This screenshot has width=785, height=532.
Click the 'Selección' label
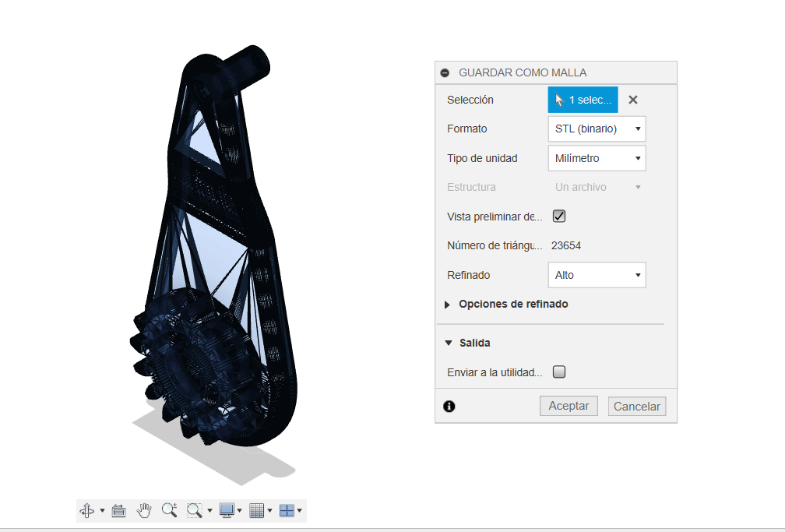pyautogui.click(x=470, y=100)
